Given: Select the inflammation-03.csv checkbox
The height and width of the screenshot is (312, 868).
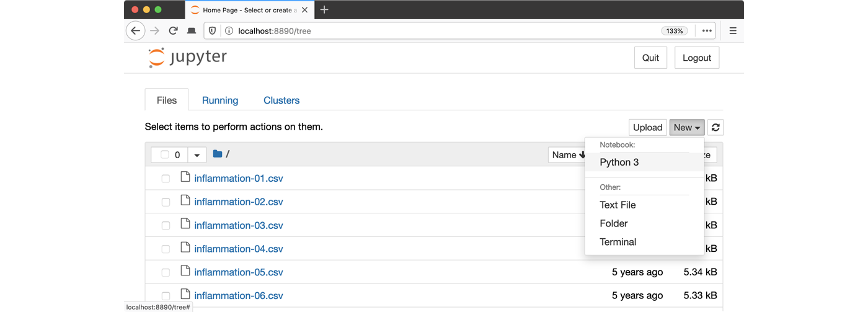Looking at the screenshot, I should 166,226.
